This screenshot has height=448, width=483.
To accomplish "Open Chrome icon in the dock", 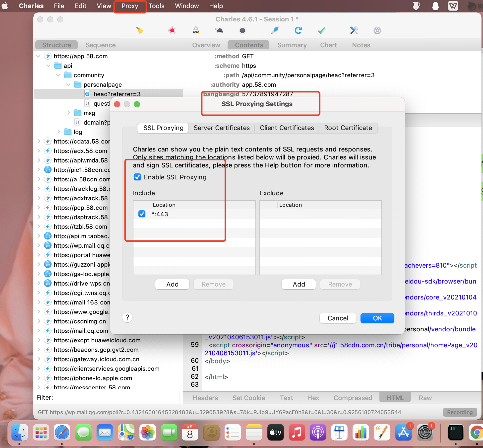I will pos(477,432).
